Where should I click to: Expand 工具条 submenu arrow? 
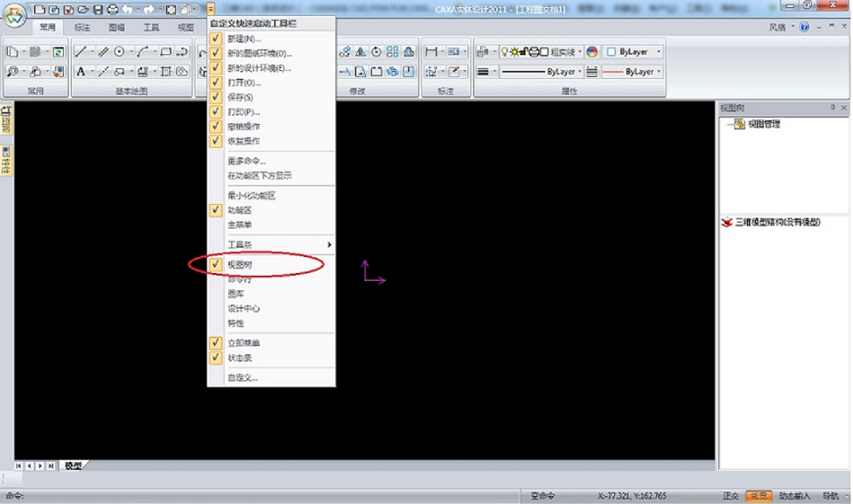point(329,244)
